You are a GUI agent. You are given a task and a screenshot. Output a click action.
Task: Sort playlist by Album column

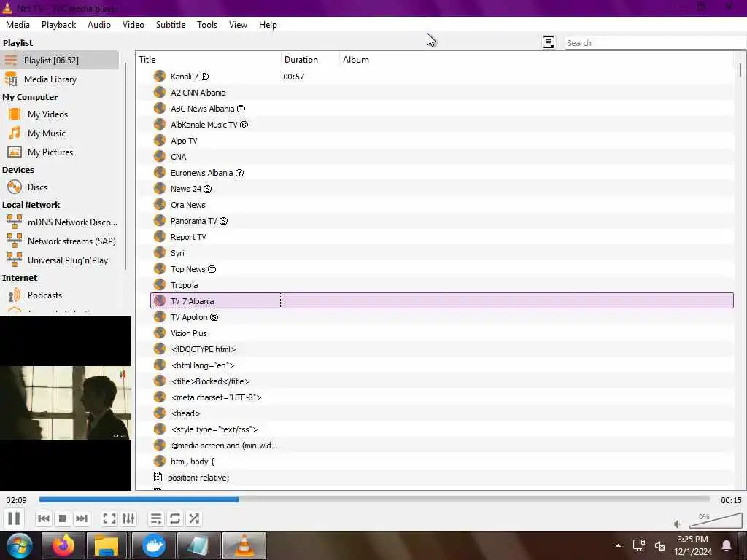click(x=536, y=60)
